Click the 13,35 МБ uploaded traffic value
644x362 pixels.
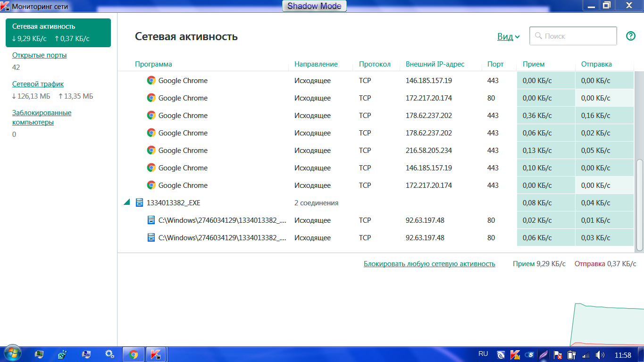coord(75,96)
